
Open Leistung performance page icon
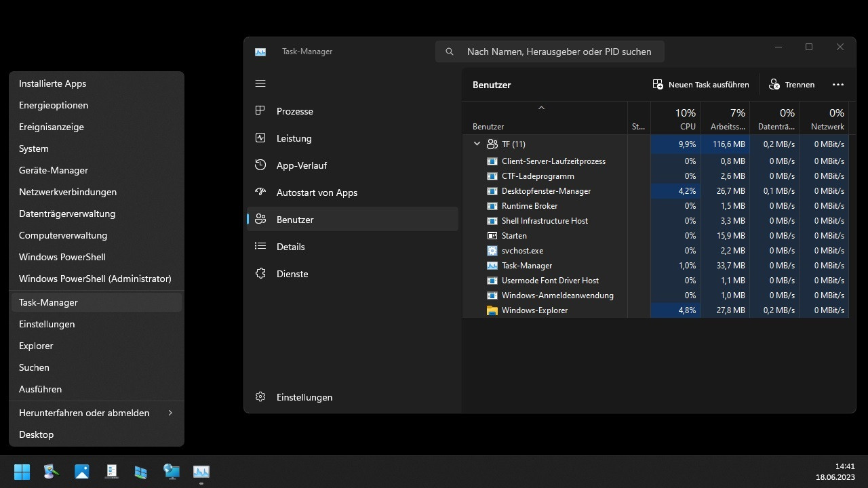pyautogui.click(x=260, y=138)
